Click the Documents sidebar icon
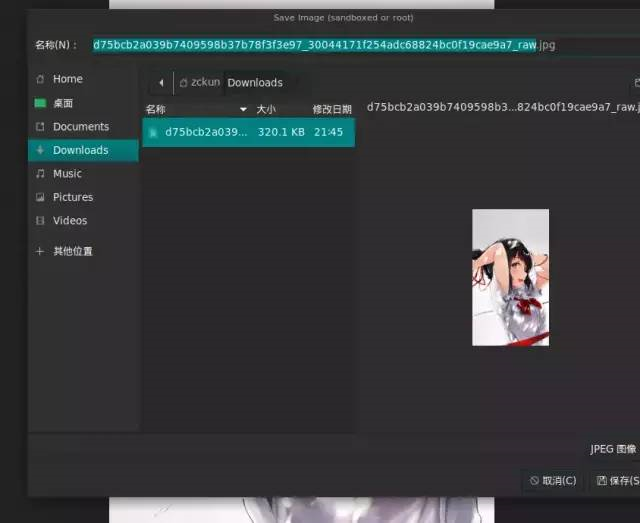The width and height of the screenshot is (640, 523). pos(40,127)
